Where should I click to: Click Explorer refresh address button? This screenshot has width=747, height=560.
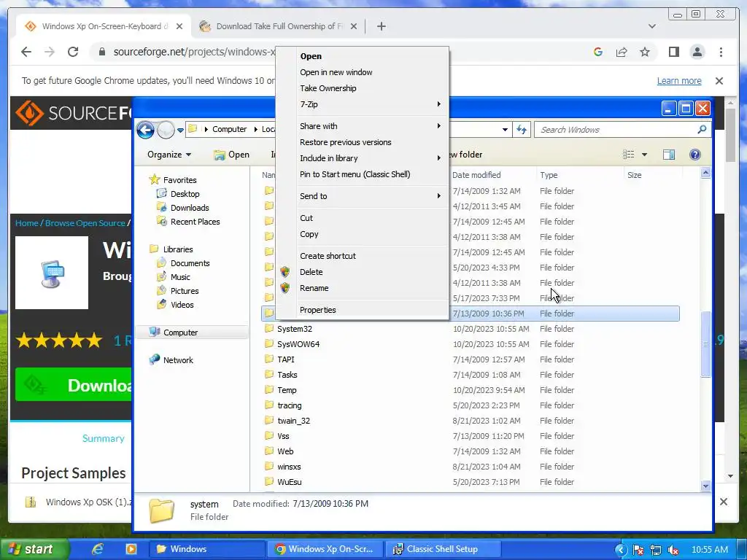[522, 130]
